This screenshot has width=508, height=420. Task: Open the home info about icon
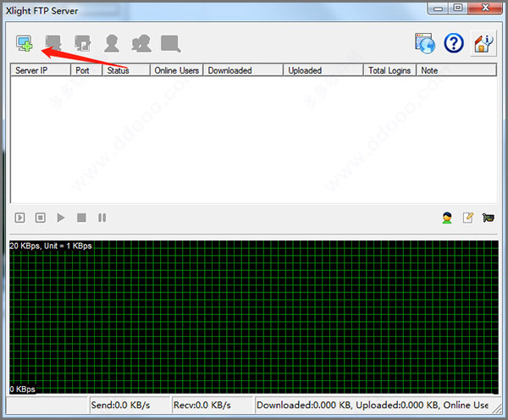483,43
